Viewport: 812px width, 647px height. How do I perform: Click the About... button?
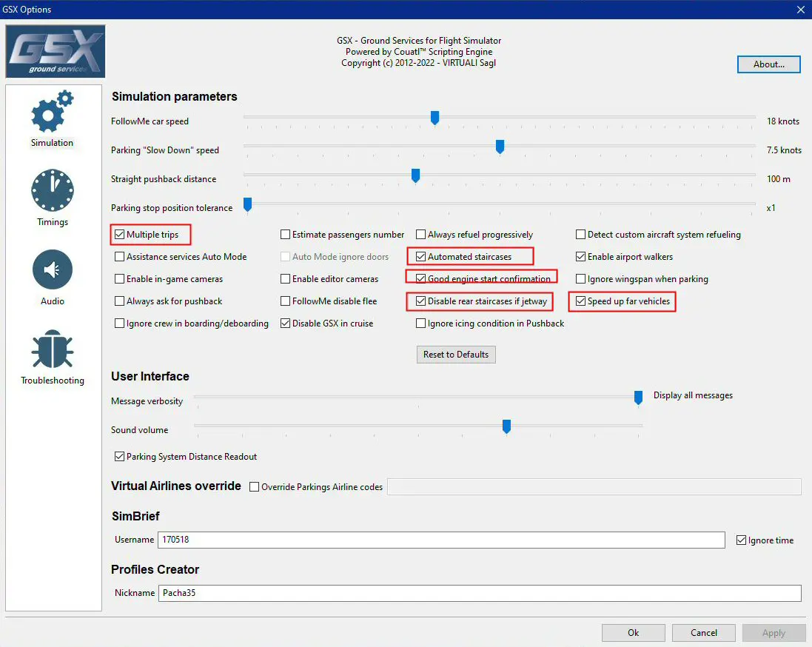point(769,64)
